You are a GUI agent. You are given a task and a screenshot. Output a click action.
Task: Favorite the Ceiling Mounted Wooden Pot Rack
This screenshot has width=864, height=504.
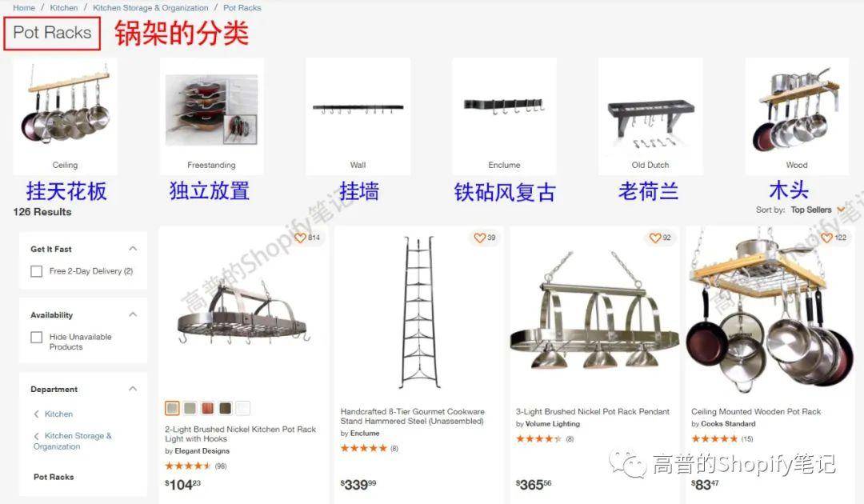826,238
